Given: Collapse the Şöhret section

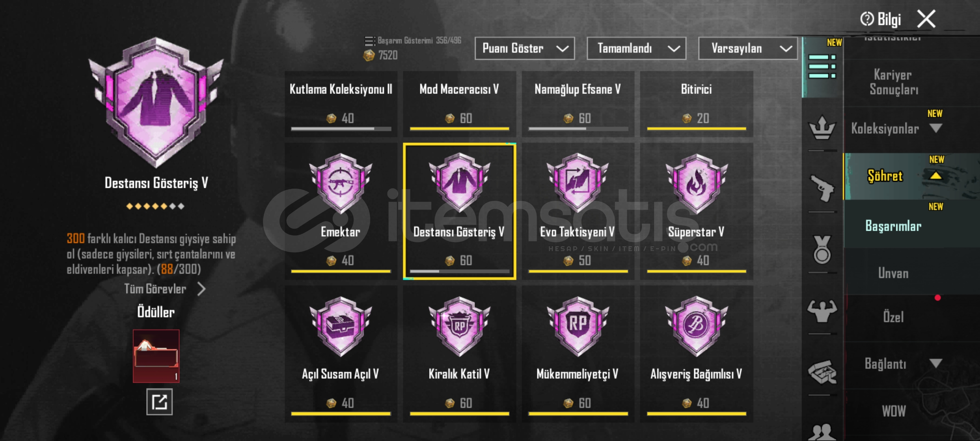Looking at the screenshot, I should coord(935,176).
